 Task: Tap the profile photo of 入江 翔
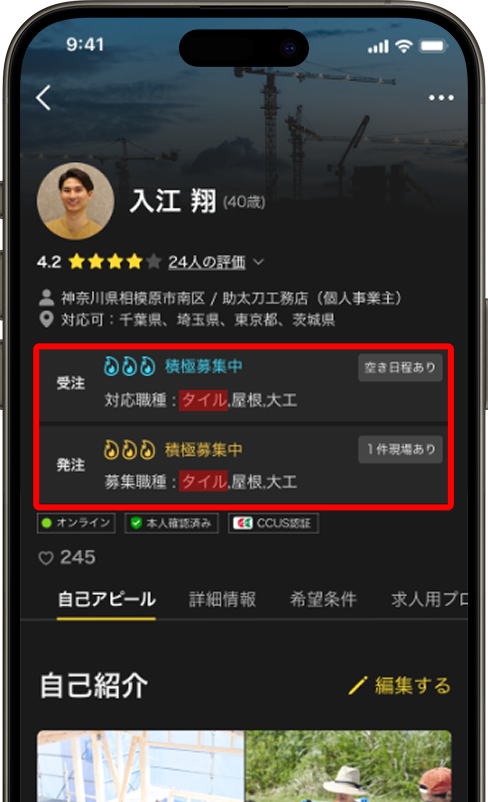pos(75,201)
